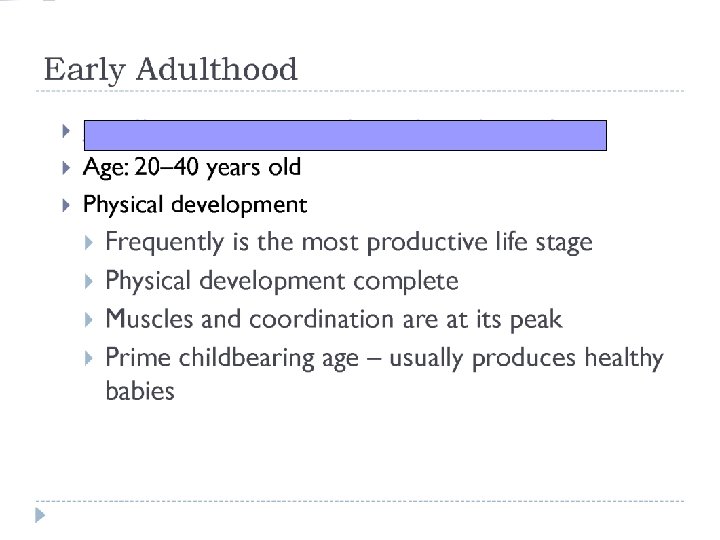Click the "Physical development complete" line
This screenshot has height=540, width=720.
282,282
